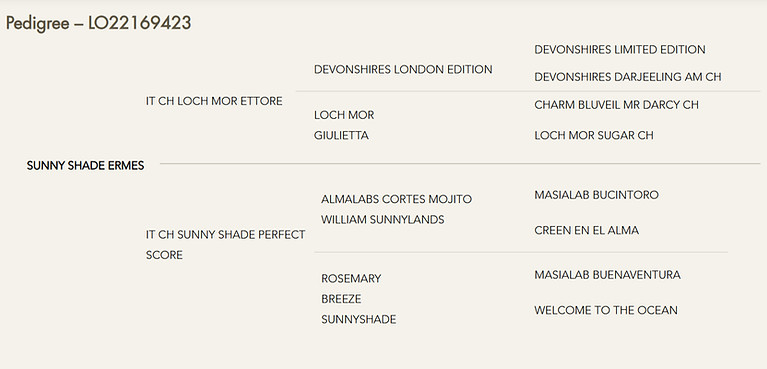Select SUNNY SHADE ERMES entry
Viewport: 767px width, 369px height.
pyautogui.click(x=86, y=166)
